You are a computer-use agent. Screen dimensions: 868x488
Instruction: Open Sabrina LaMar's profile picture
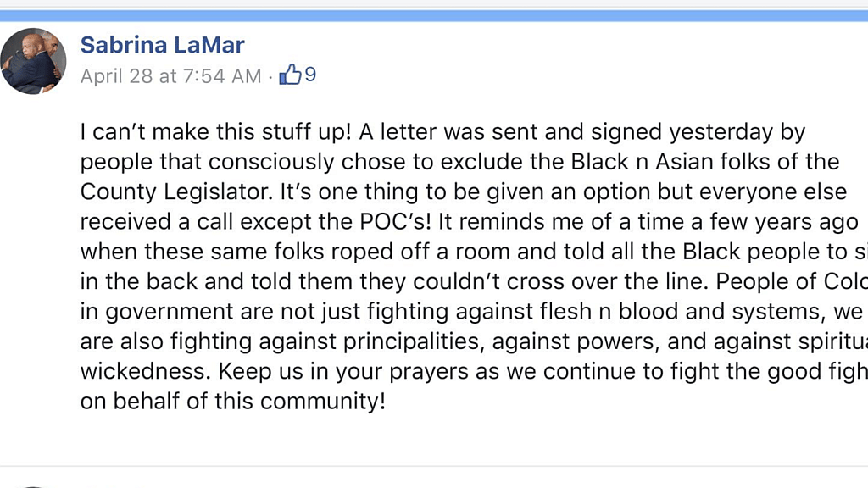pos(33,60)
